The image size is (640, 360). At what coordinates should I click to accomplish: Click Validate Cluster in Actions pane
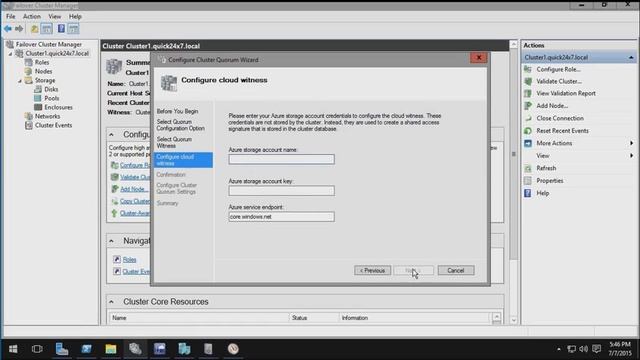(559, 81)
